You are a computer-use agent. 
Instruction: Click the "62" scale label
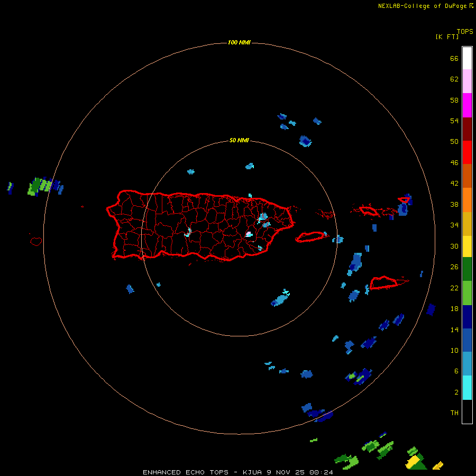[x=454, y=79]
